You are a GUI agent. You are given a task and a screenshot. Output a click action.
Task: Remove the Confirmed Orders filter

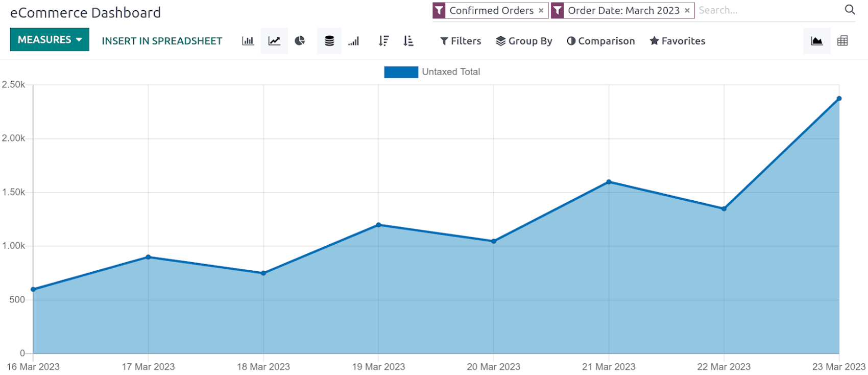(x=541, y=11)
